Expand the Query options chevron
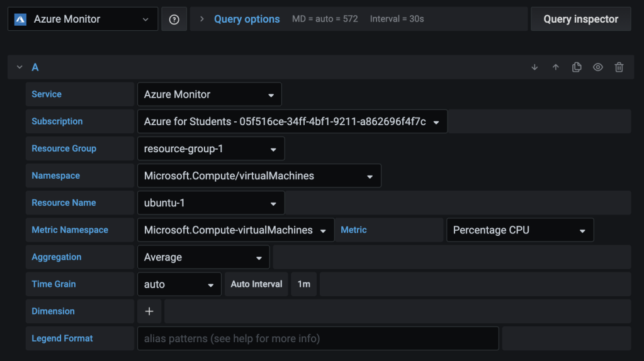The width and height of the screenshot is (644, 361). (201, 19)
